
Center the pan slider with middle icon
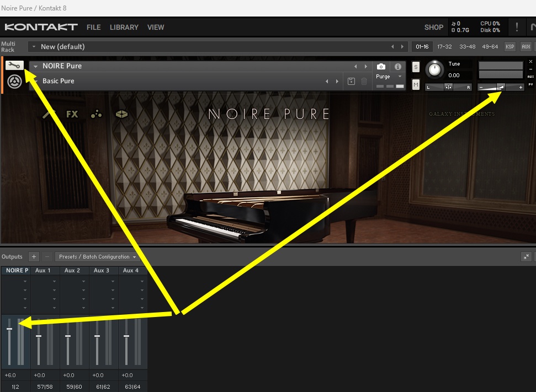tap(448, 87)
